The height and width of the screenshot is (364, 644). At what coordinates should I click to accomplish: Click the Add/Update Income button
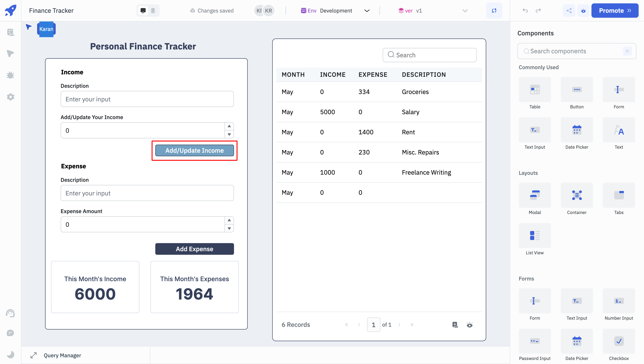[194, 150]
